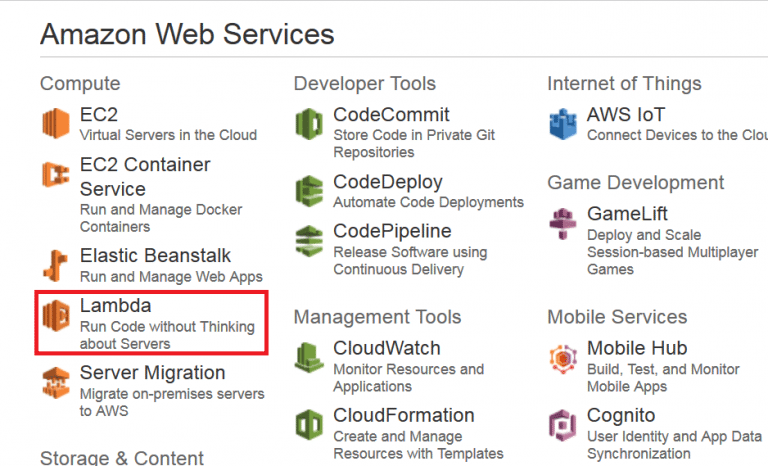Click the Lambda service icon
Screen dimensions: 768x466
(56, 315)
